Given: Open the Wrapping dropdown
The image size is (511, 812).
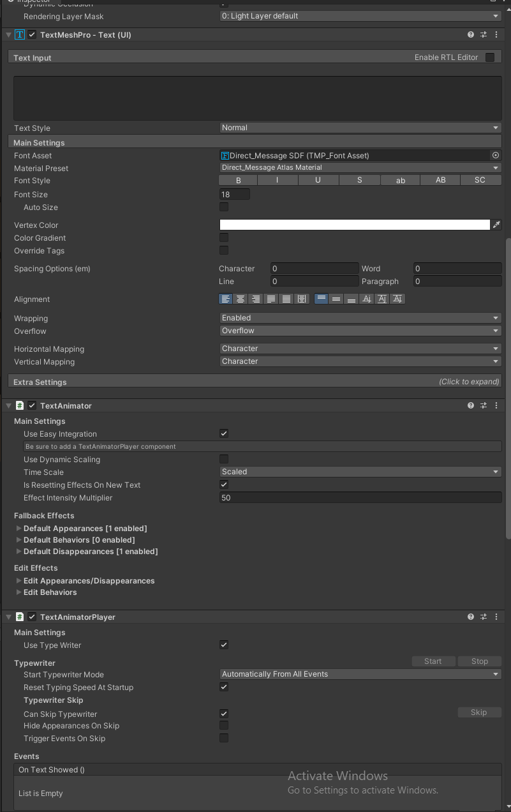Looking at the screenshot, I should [360, 318].
